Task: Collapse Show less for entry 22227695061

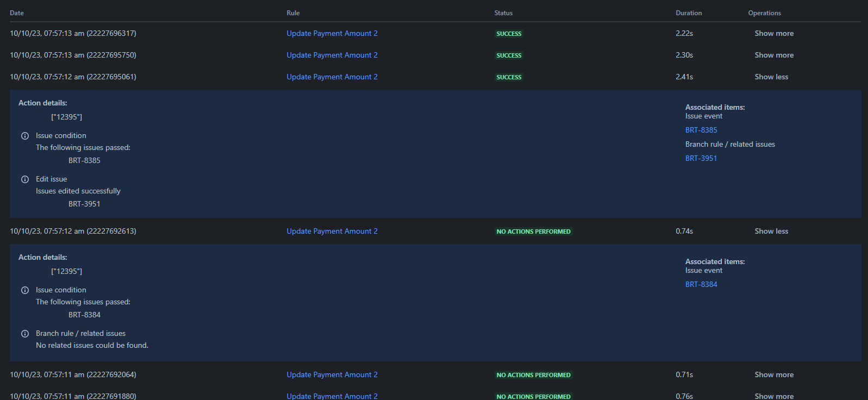Action: 771,77
